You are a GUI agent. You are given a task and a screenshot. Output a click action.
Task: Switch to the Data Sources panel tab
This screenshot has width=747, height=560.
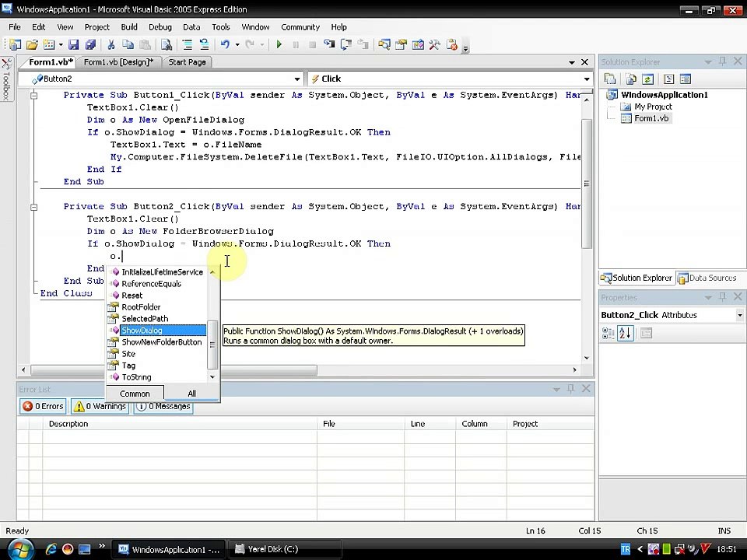tap(707, 278)
